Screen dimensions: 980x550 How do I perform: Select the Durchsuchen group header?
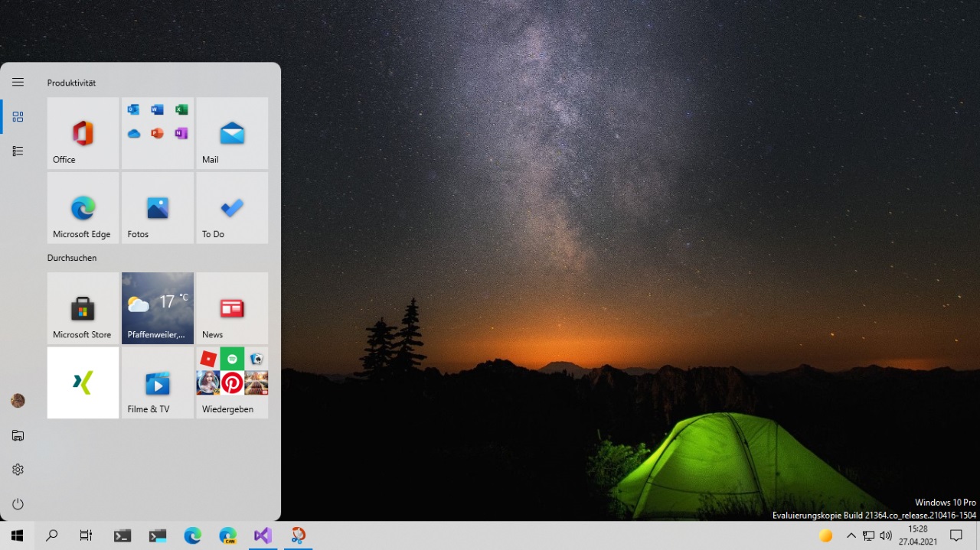point(72,258)
